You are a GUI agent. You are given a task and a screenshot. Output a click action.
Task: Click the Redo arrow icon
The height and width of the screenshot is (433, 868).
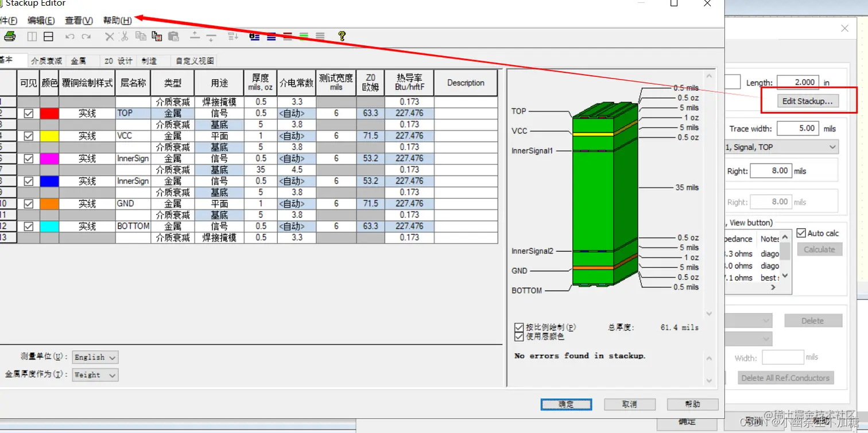tap(86, 37)
